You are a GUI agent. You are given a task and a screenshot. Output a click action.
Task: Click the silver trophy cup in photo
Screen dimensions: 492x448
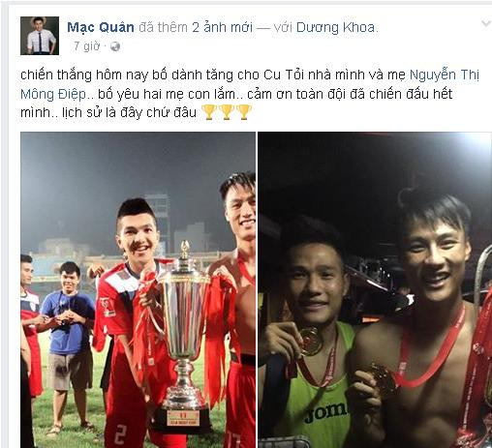tap(183, 336)
